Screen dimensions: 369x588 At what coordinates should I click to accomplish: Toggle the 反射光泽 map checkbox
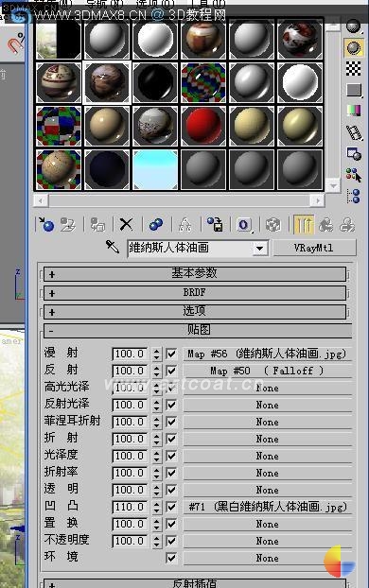pos(171,405)
